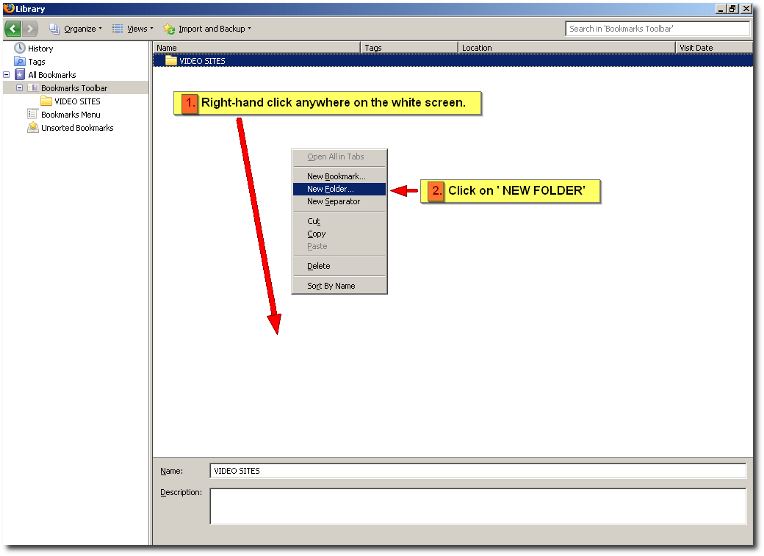Choose Copy in context menu
764x556 pixels.
click(x=340, y=234)
